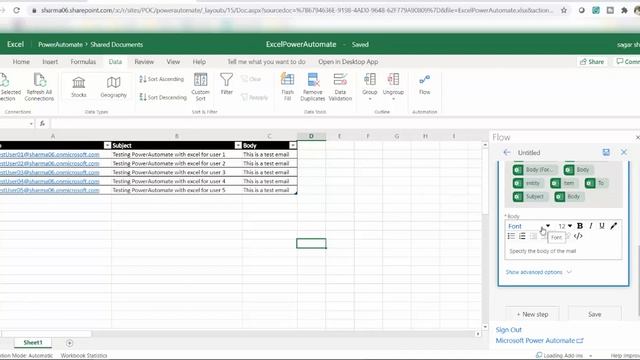640x360 pixels.
Task: Click the Sort Ascending button
Action: coord(162,79)
